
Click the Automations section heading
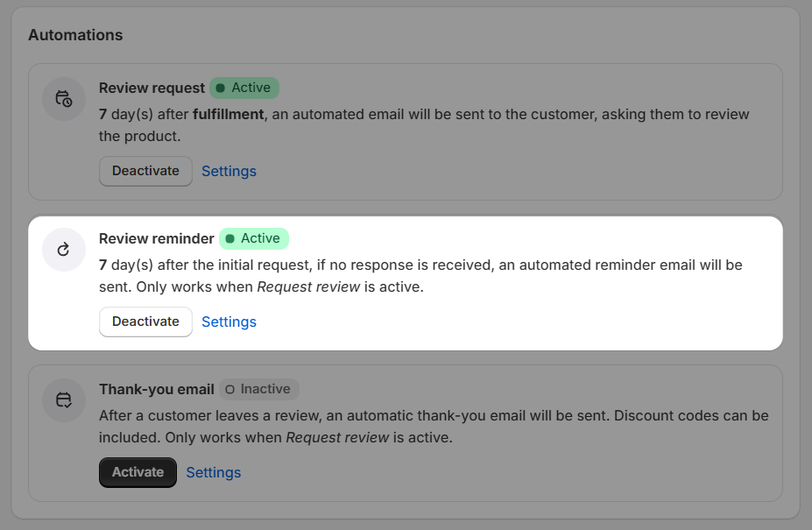click(75, 35)
